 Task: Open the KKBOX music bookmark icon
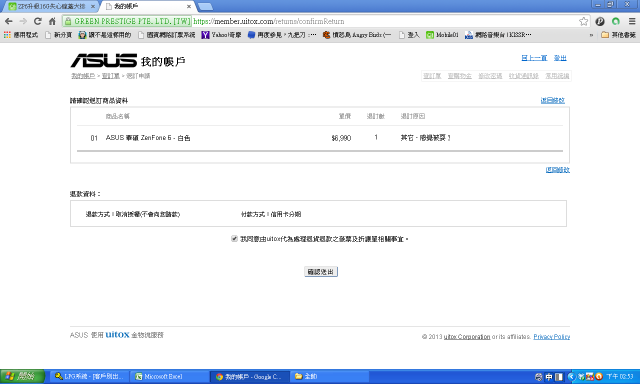(469, 35)
